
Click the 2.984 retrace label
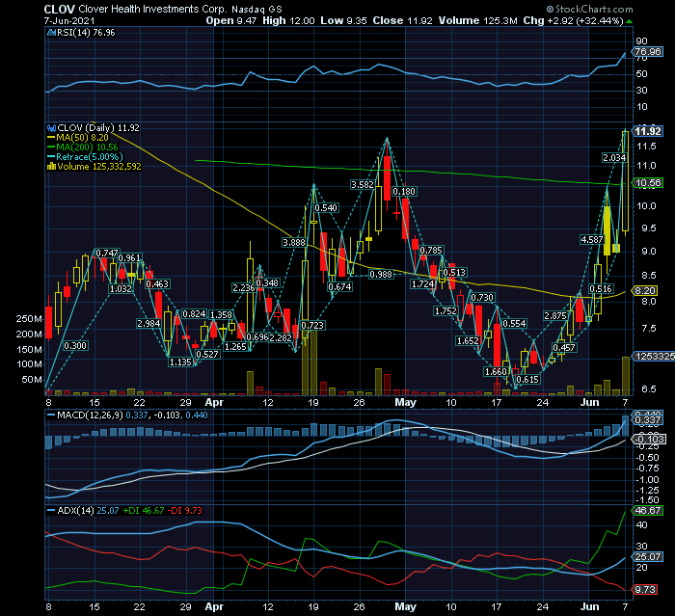(x=148, y=324)
